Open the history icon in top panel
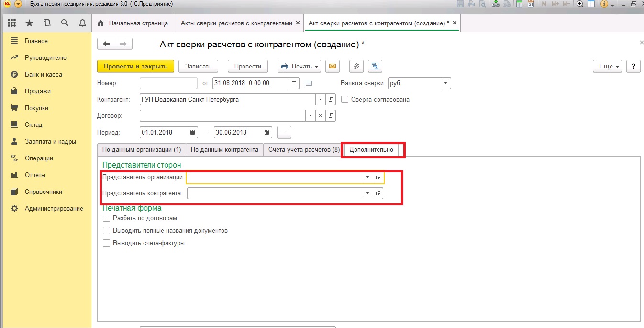Screen dimensions: 644x328 (x=47, y=23)
